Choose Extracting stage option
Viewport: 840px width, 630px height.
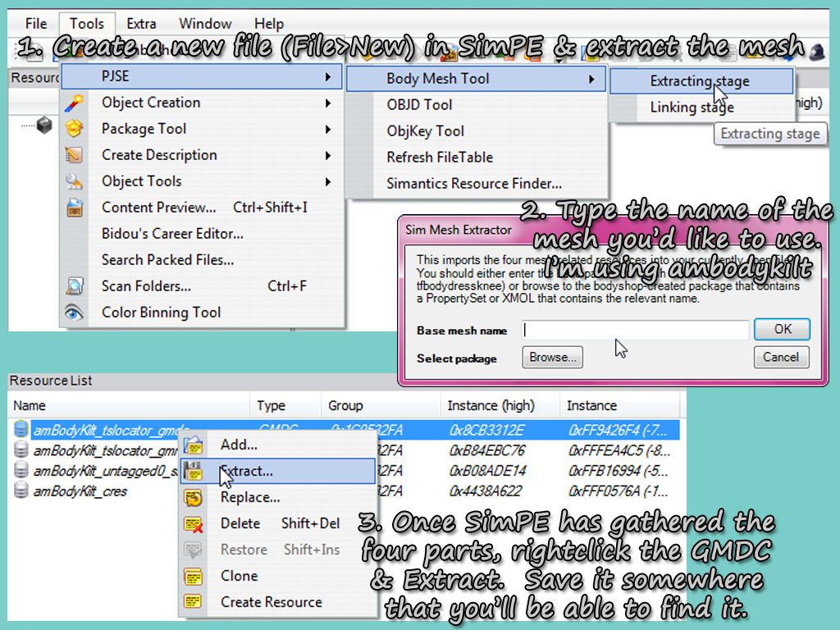click(701, 81)
